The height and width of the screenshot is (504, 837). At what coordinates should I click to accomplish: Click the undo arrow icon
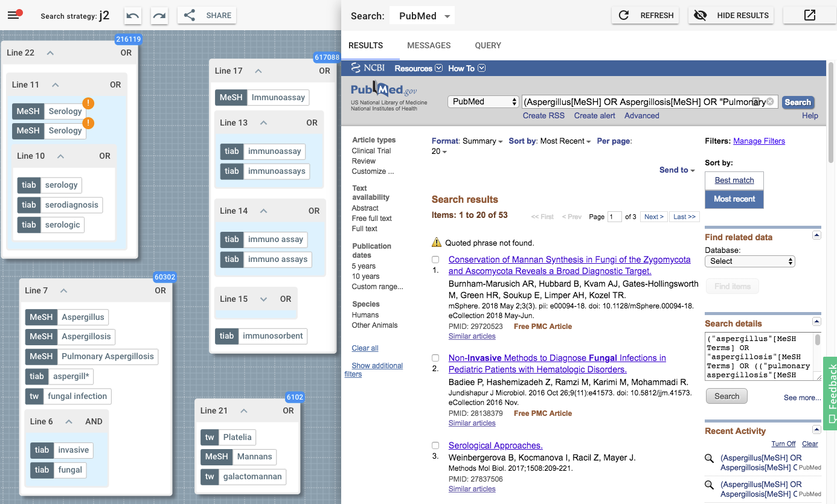click(133, 16)
